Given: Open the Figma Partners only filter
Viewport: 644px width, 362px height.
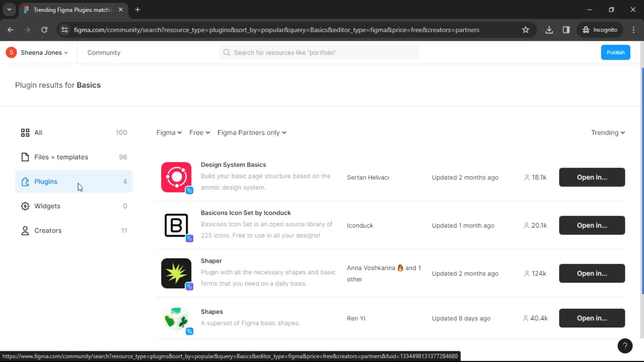Looking at the screenshot, I should [252, 133].
